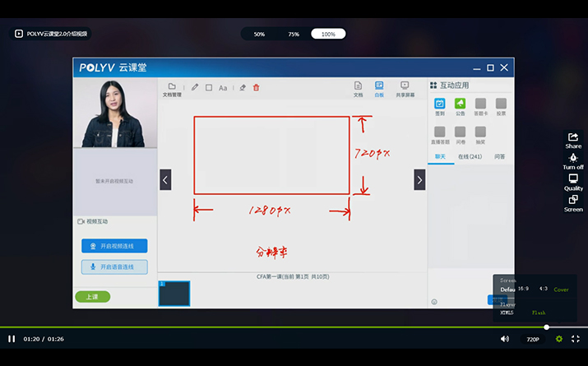Open the 720P quality selector
This screenshot has height=366, width=588.
point(533,339)
